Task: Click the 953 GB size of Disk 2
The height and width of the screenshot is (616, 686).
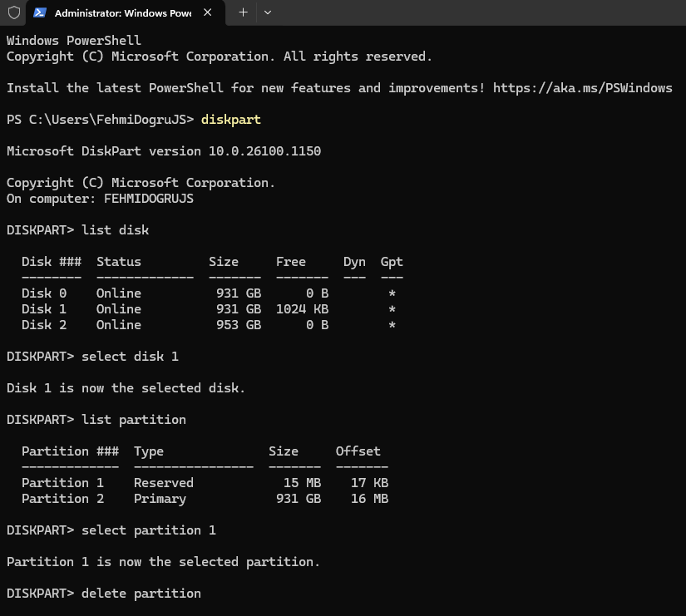Action: tap(239, 324)
